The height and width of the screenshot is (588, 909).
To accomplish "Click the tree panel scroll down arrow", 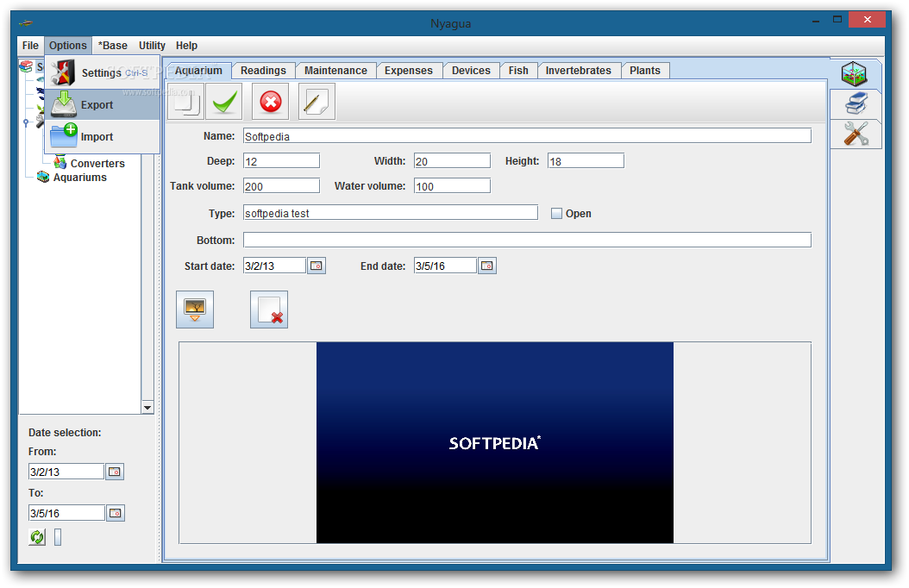I will [x=147, y=407].
